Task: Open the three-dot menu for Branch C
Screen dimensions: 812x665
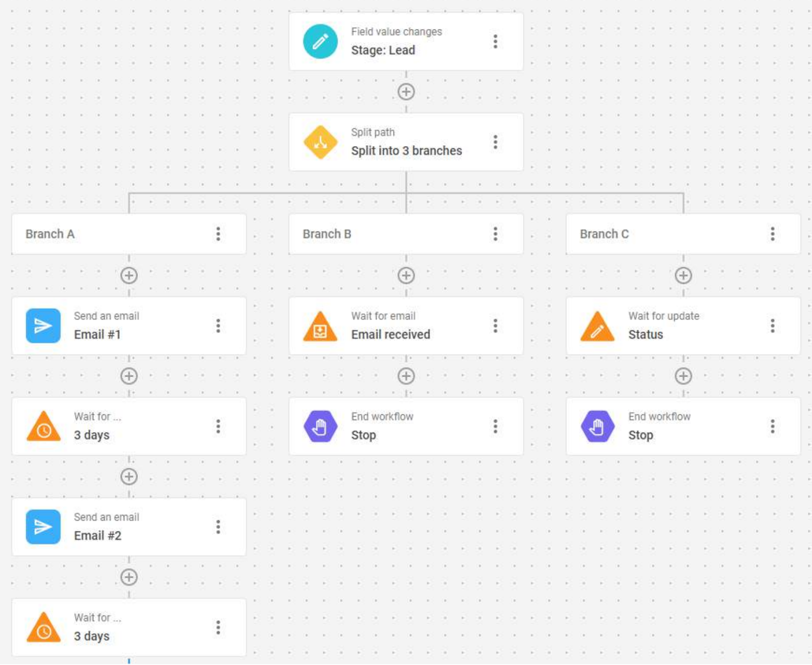Action: click(x=772, y=234)
